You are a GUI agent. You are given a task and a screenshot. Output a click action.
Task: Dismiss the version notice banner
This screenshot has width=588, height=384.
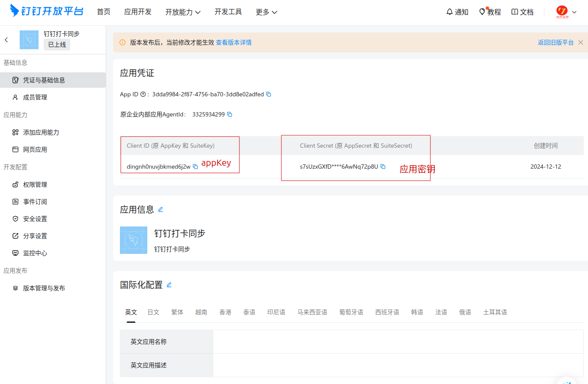point(581,42)
